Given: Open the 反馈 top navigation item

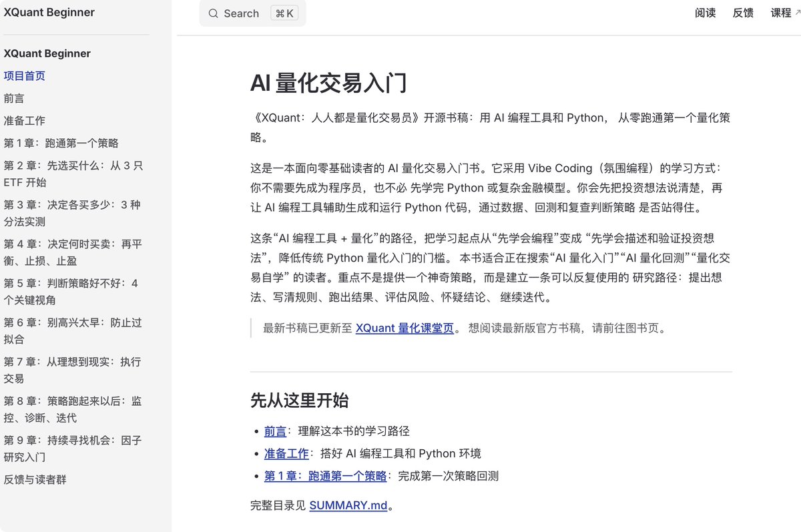Looking at the screenshot, I should [743, 13].
